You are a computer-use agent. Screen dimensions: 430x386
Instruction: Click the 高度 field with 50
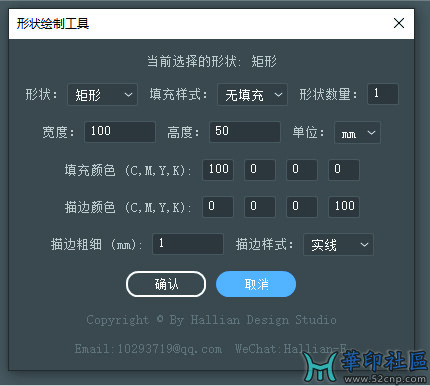pyautogui.click(x=245, y=132)
